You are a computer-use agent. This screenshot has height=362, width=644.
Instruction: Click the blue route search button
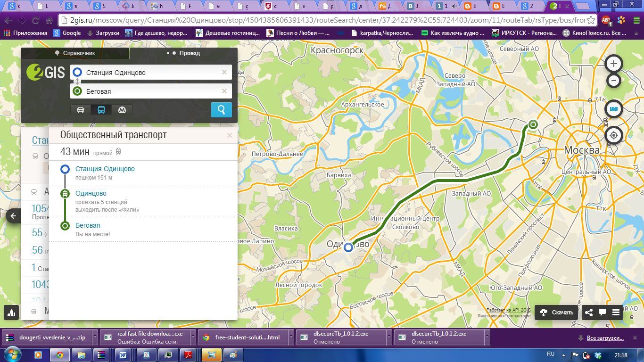222,110
